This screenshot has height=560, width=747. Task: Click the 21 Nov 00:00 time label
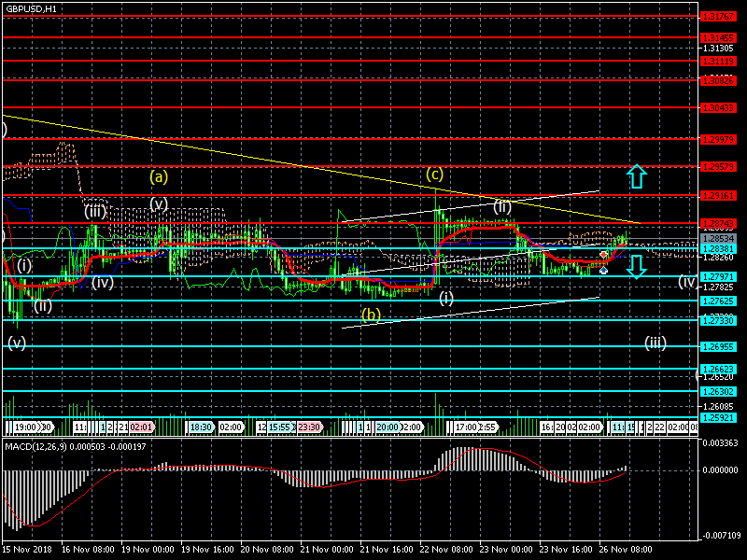click(x=327, y=549)
